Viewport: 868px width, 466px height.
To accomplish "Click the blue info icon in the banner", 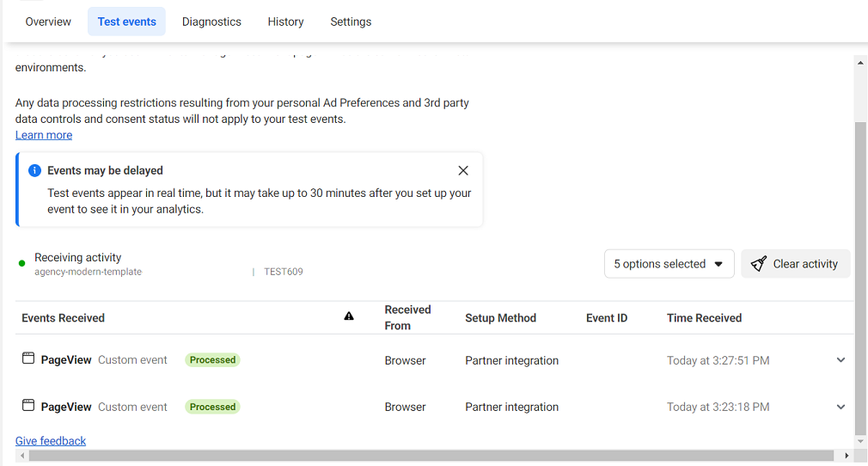I will pos(34,170).
